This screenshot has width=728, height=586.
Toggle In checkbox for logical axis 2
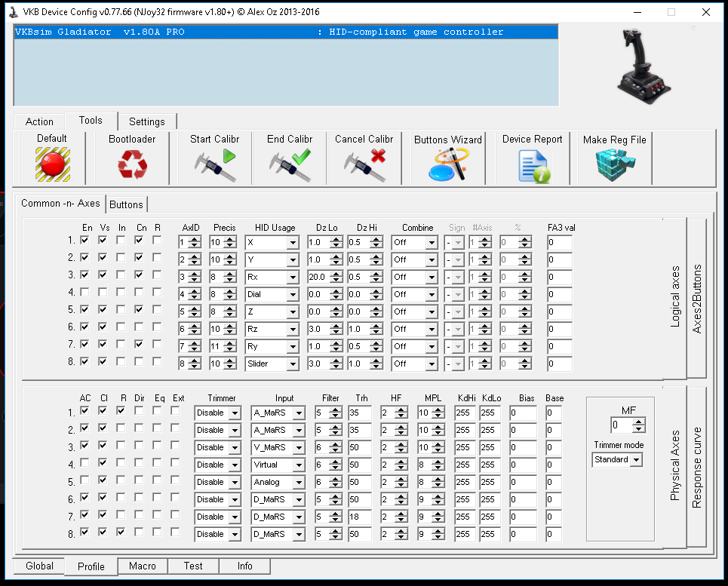(x=121, y=257)
